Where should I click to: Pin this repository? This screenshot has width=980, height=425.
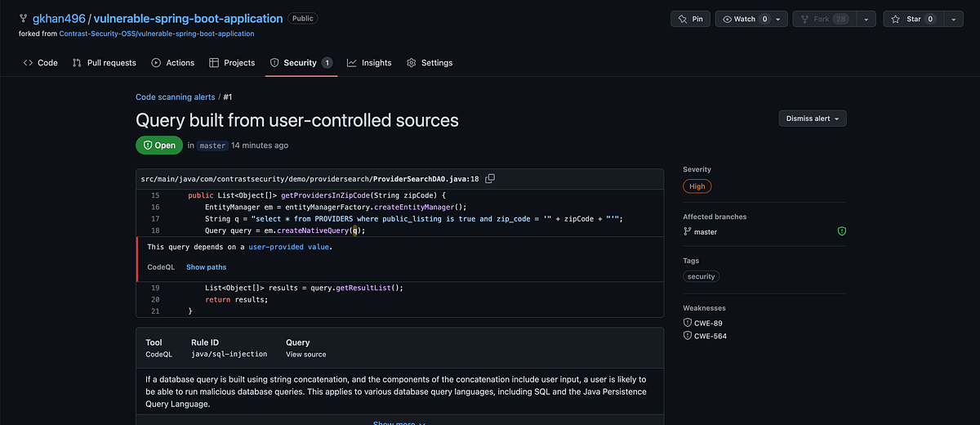(x=690, y=19)
